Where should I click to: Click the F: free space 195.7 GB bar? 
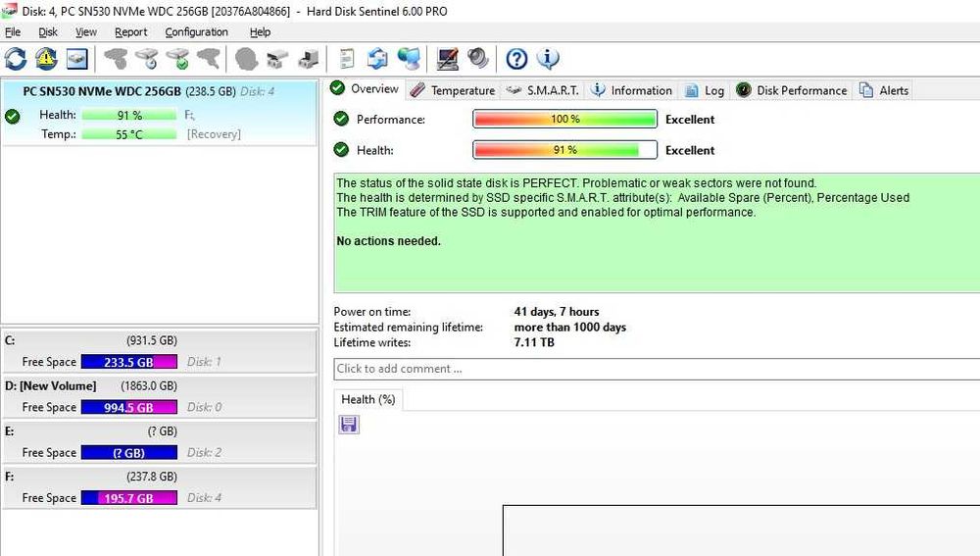coord(128,498)
